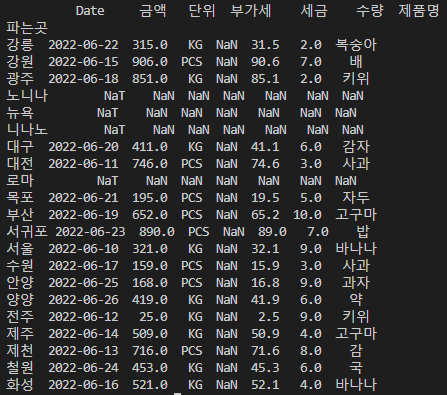Viewport: 447px width, 395px height.
Task: Select the 안양 row label
Action: [x=20, y=283]
